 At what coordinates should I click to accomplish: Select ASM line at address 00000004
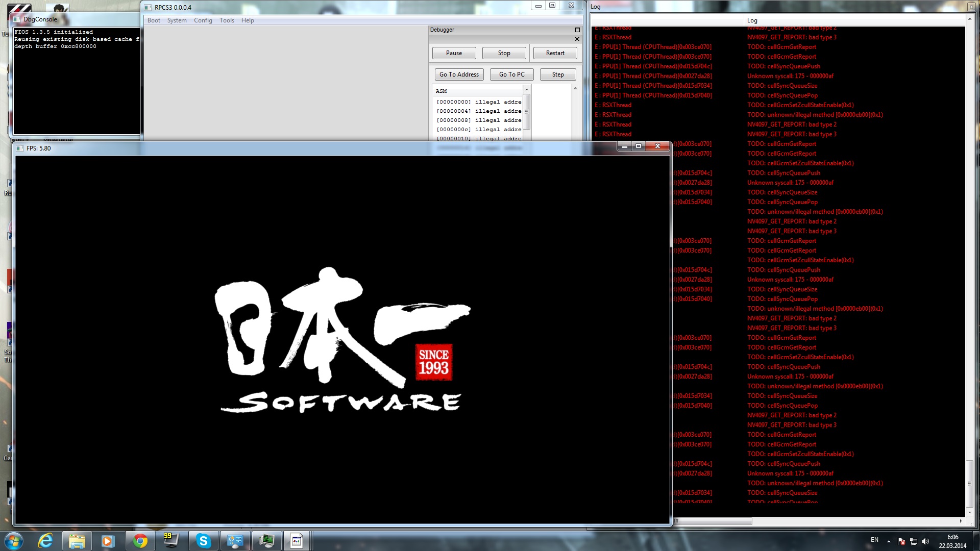tap(479, 111)
